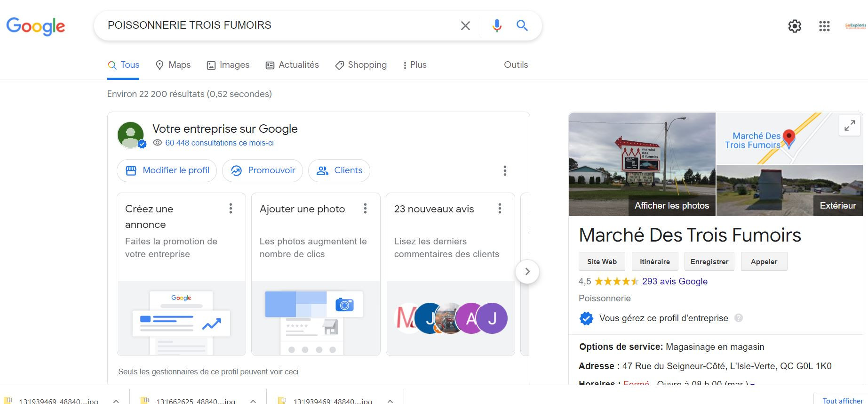868x404 pixels.
Task: Click the rating stars
Action: coord(617,282)
